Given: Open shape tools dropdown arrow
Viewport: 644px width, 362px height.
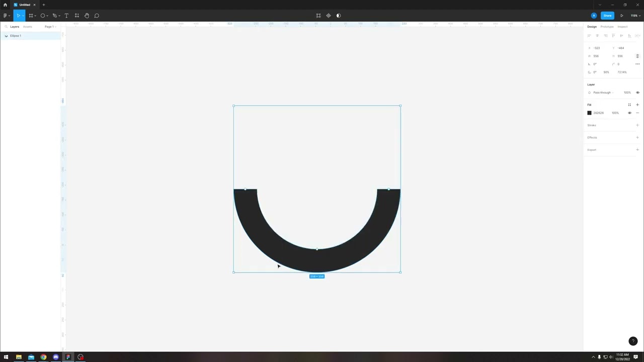Looking at the screenshot, I should click(47, 16).
